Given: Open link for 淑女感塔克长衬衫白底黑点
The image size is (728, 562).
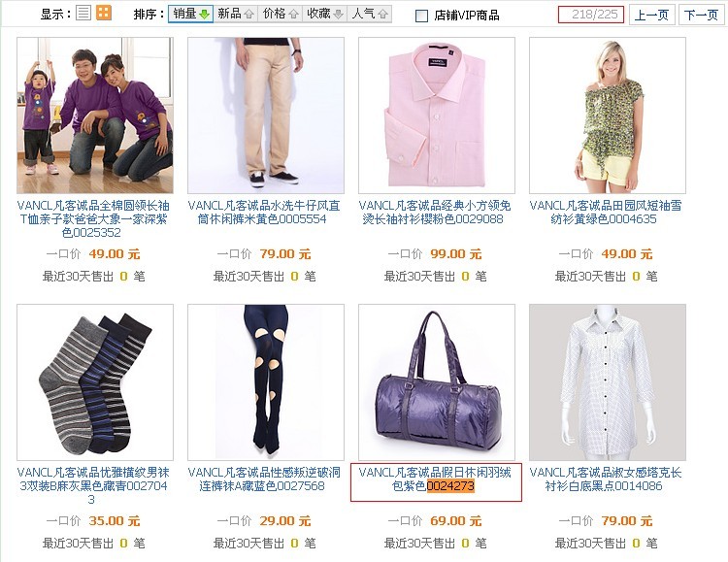Looking at the screenshot, I should [606, 479].
